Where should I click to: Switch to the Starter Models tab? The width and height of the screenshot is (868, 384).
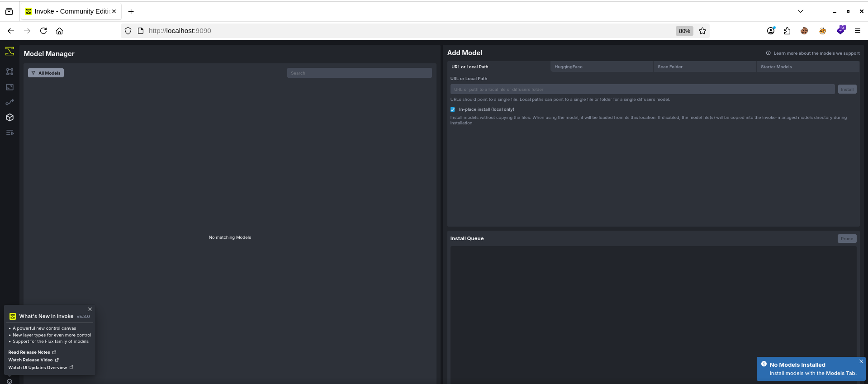click(808, 66)
